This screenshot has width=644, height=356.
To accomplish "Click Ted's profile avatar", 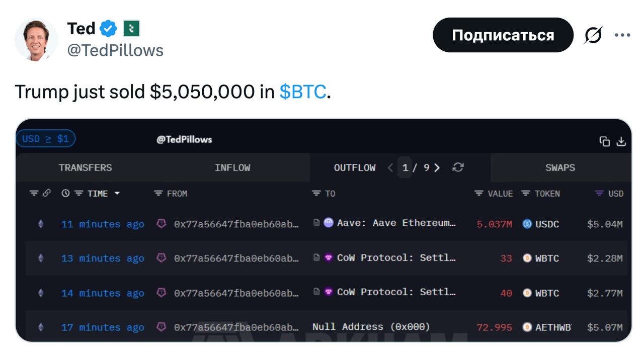I will coord(36,39).
